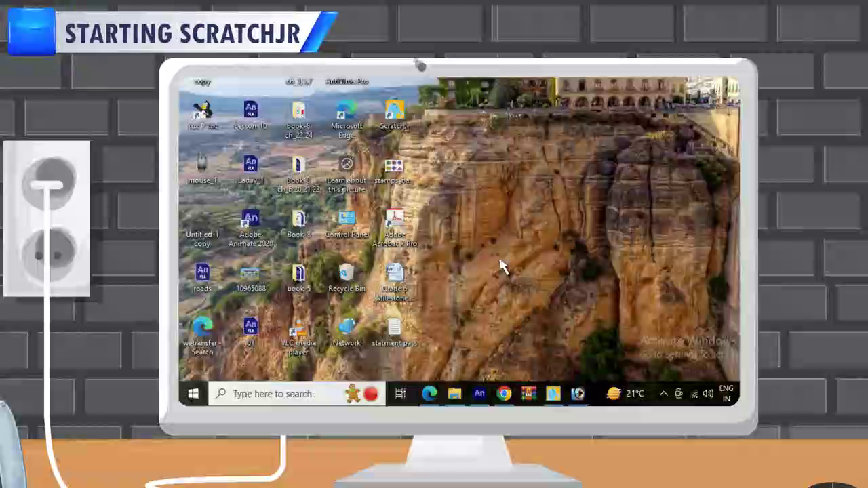The height and width of the screenshot is (488, 868).
Task: Open File Explorer from the taskbar
Action: [454, 394]
